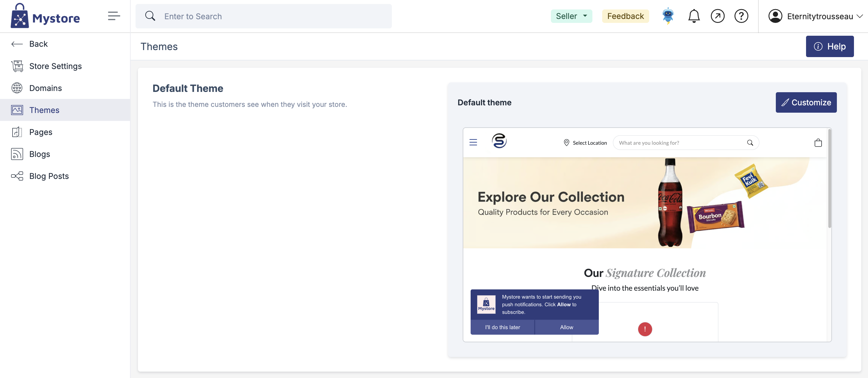Open Store Settings in sidebar
868x378 pixels.
[55, 66]
